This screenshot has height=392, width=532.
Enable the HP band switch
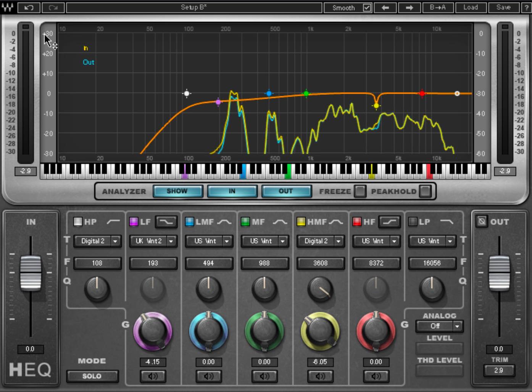pos(78,222)
